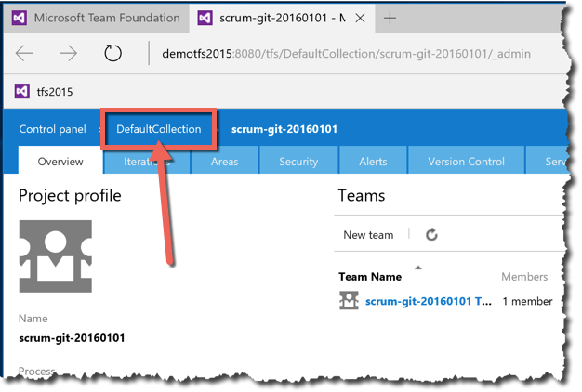Refresh the Teams list with the refresh icon
Screen dimensions: 582x392
click(431, 234)
